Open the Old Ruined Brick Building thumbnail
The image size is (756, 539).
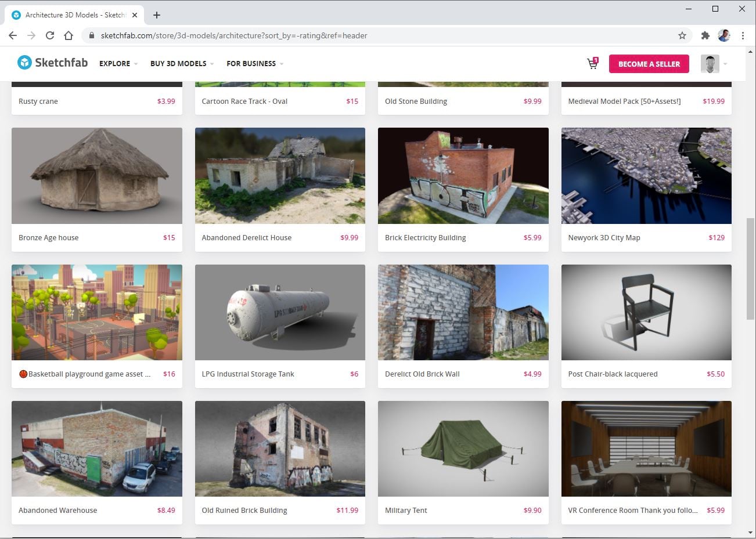point(280,448)
